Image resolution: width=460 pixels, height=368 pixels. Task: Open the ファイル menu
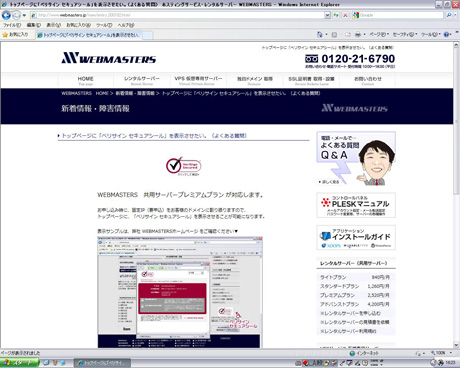coord(12,25)
